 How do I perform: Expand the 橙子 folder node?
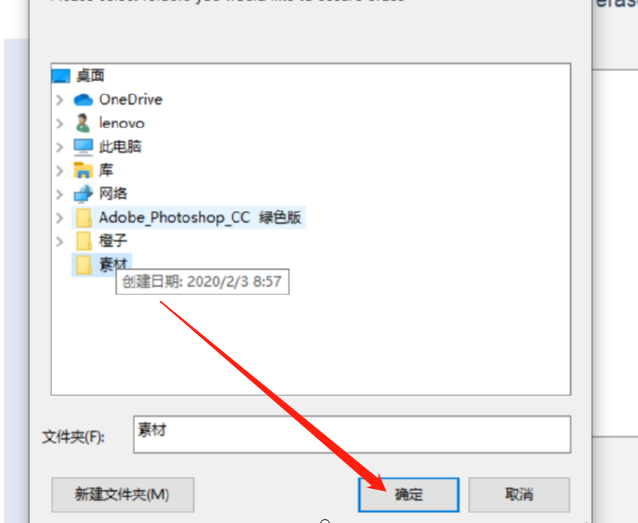click(x=60, y=241)
